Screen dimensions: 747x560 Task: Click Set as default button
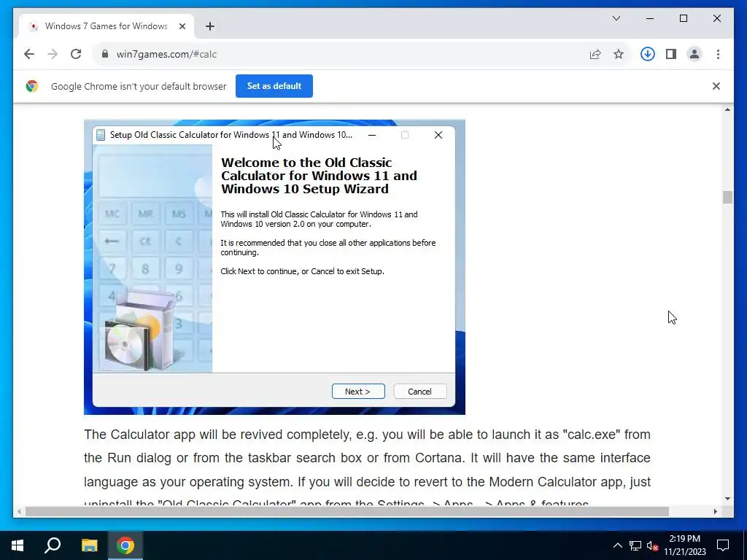pos(274,86)
